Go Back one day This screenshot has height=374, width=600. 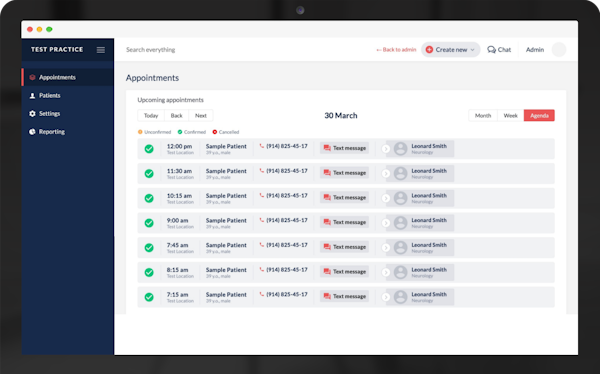[176, 116]
